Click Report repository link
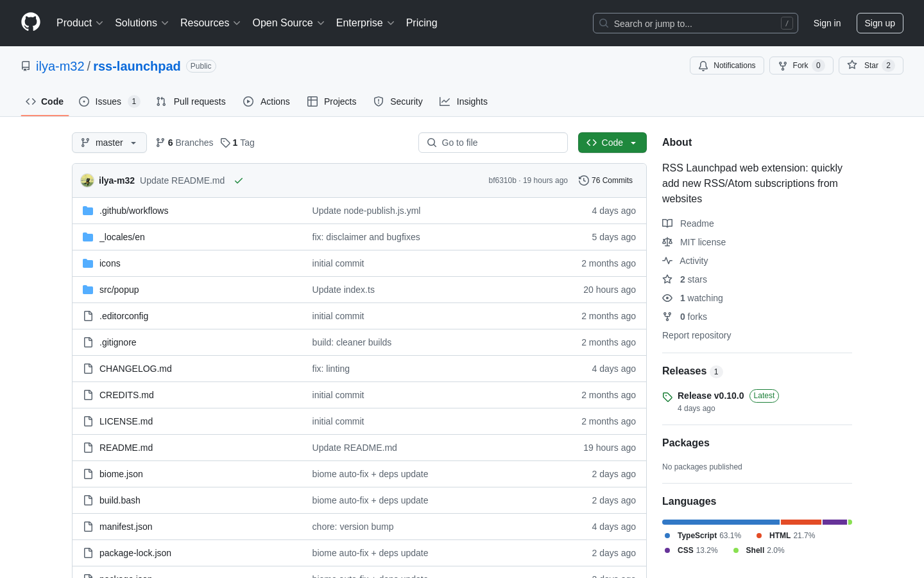This screenshot has width=924, height=578. point(696,335)
